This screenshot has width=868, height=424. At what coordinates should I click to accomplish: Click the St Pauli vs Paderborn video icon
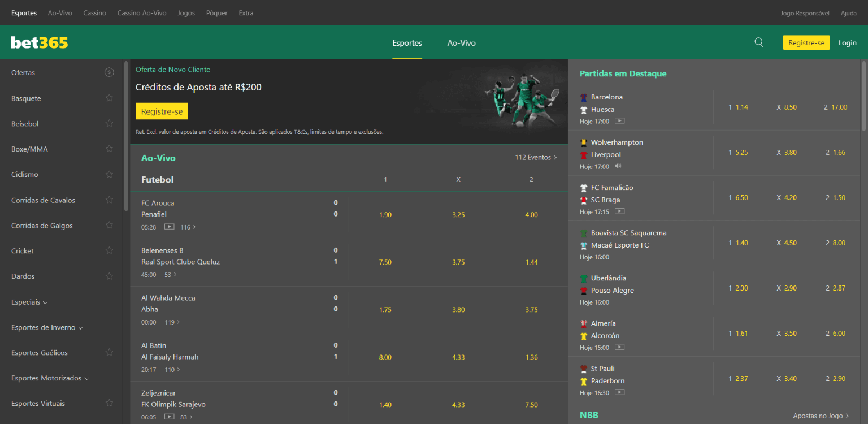[619, 392]
